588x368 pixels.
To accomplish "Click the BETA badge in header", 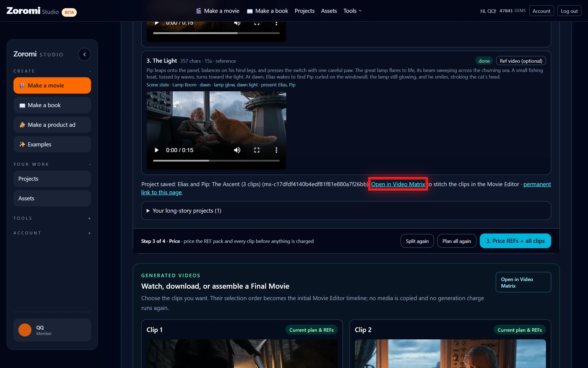I will coord(69,12).
